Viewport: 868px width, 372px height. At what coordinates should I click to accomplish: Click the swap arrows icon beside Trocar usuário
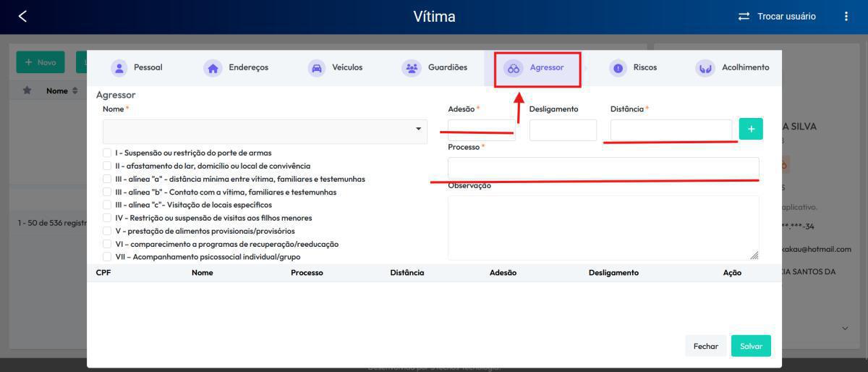[744, 16]
